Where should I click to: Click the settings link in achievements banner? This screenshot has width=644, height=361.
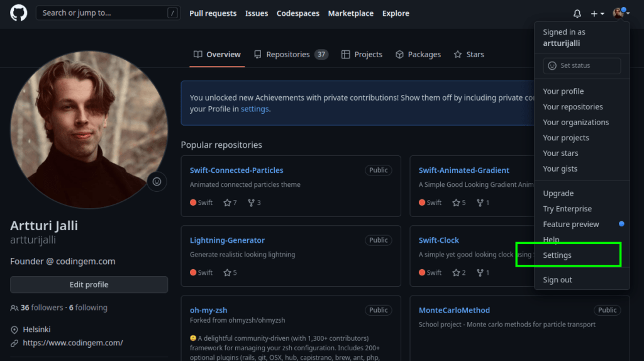[x=255, y=109]
